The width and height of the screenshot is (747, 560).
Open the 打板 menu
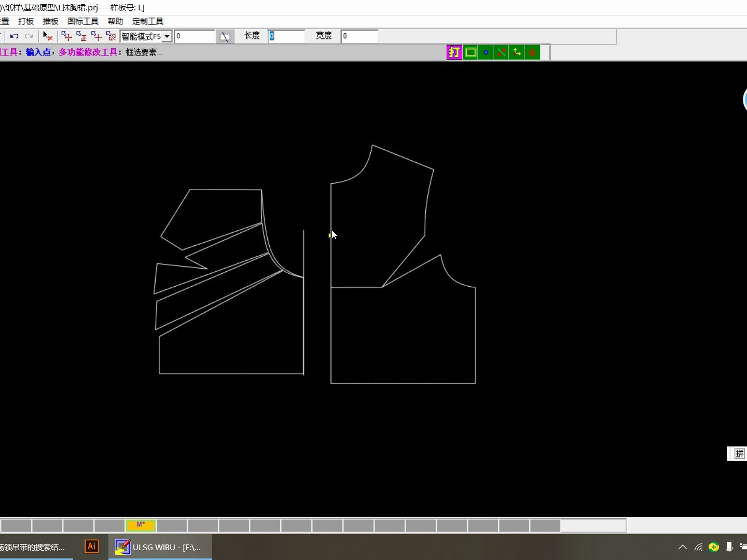click(x=26, y=21)
